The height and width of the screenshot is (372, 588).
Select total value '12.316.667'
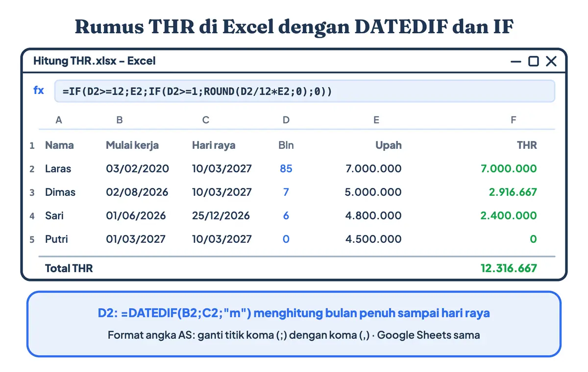(509, 268)
